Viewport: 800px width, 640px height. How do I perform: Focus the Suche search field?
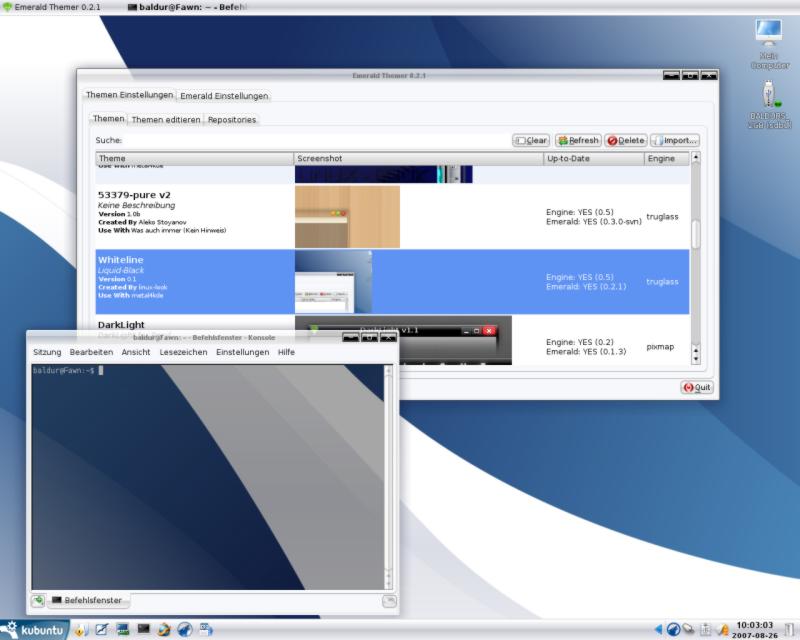(x=316, y=140)
